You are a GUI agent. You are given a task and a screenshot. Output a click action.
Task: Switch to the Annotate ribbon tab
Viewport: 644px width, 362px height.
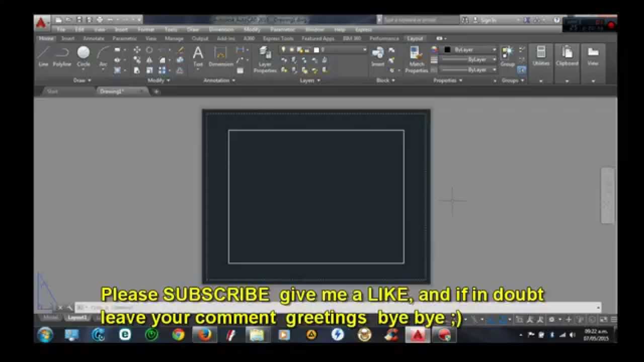pyautogui.click(x=94, y=39)
